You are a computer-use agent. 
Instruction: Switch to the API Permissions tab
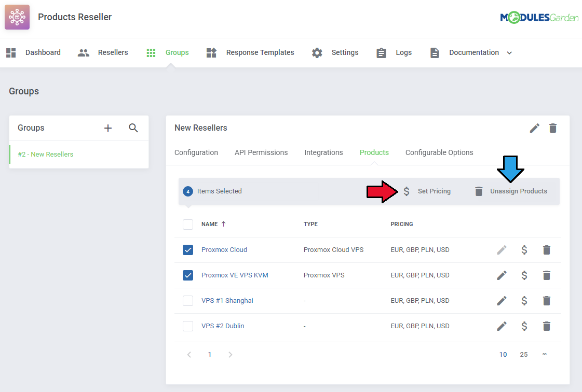[261, 152]
